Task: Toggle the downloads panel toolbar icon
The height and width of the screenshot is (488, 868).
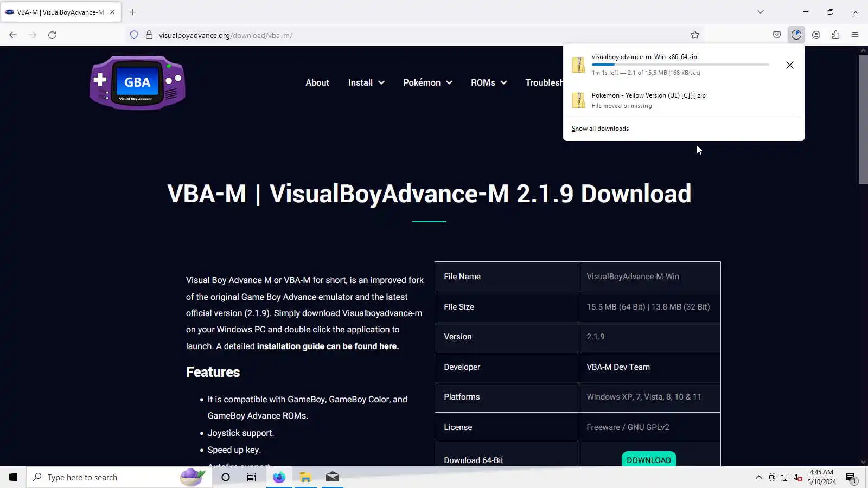Action: click(796, 35)
